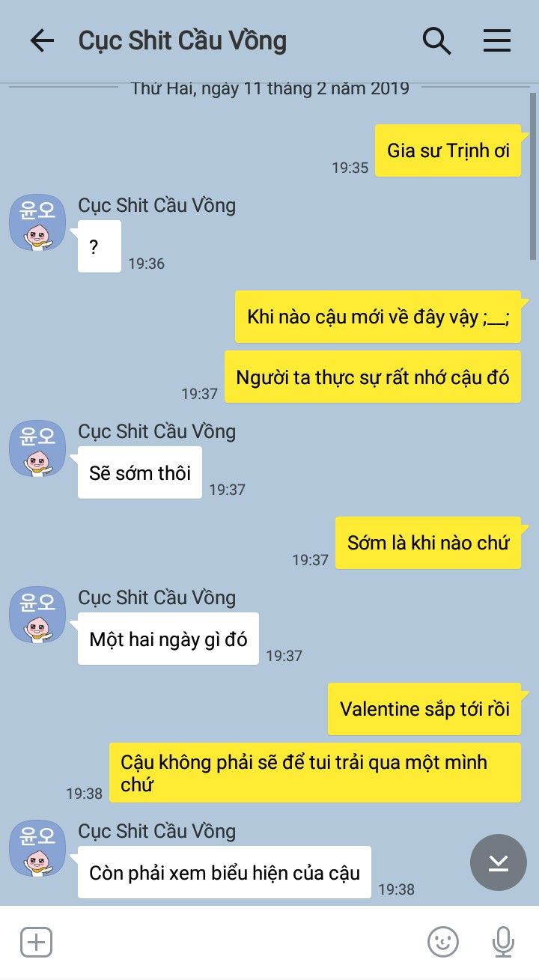Open search with the magnifier icon

[x=436, y=40]
